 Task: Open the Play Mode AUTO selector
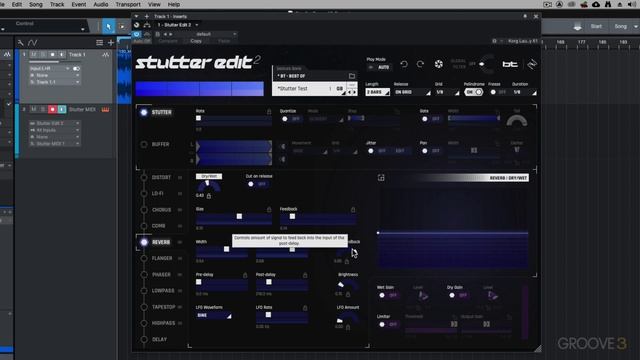379,67
